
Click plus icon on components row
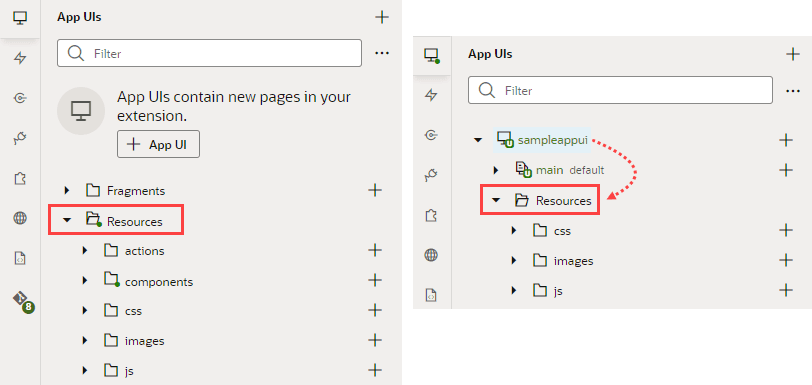pyautogui.click(x=375, y=280)
